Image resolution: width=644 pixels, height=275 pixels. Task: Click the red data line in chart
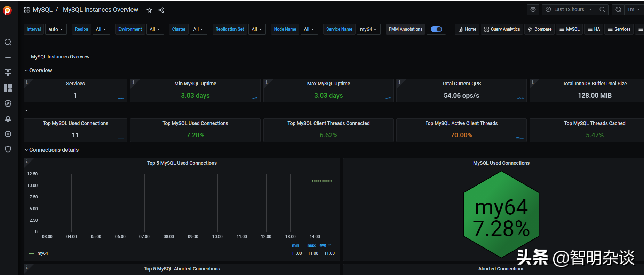[322, 181]
